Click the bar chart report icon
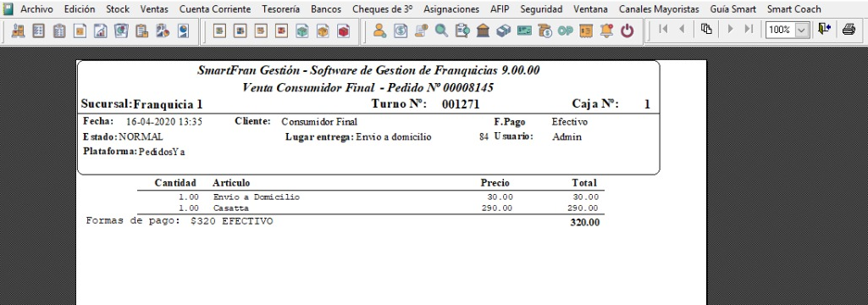 tap(100, 31)
